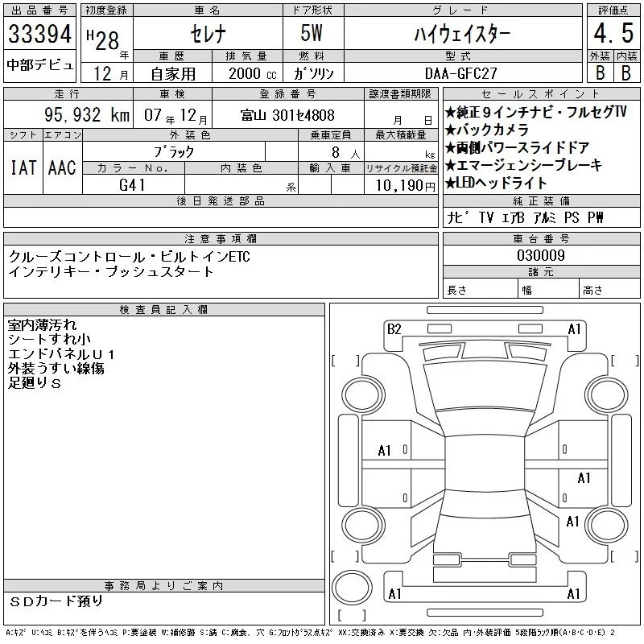
Task: Click inspector note 室内薄汚れ
Action: (x=43, y=325)
